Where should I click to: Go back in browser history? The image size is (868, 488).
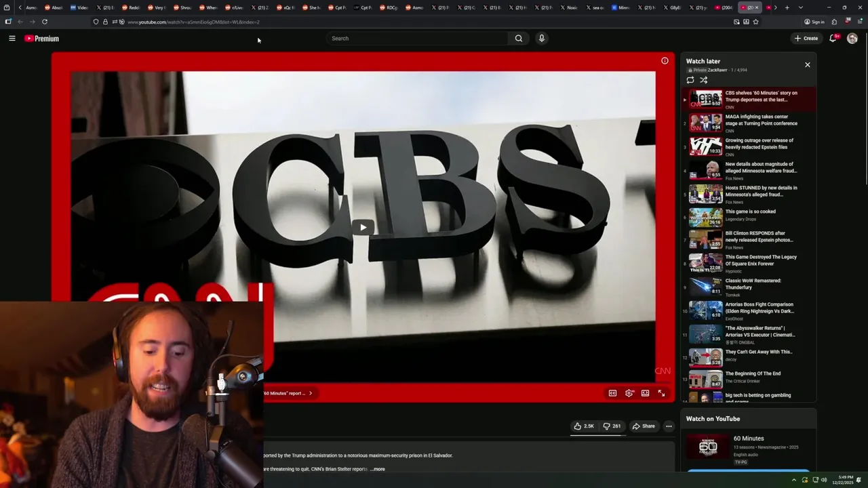[x=20, y=22]
